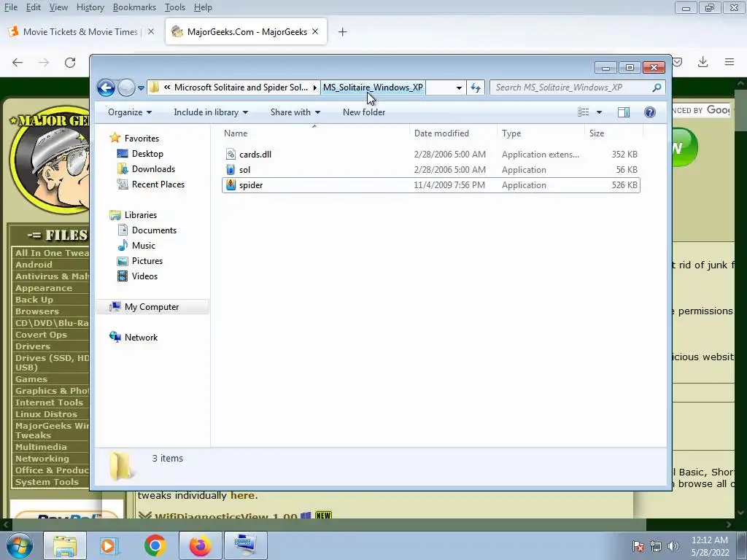Click the refresh button beside address bar
This screenshot has width=747, height=560.
tap(476, 87)
